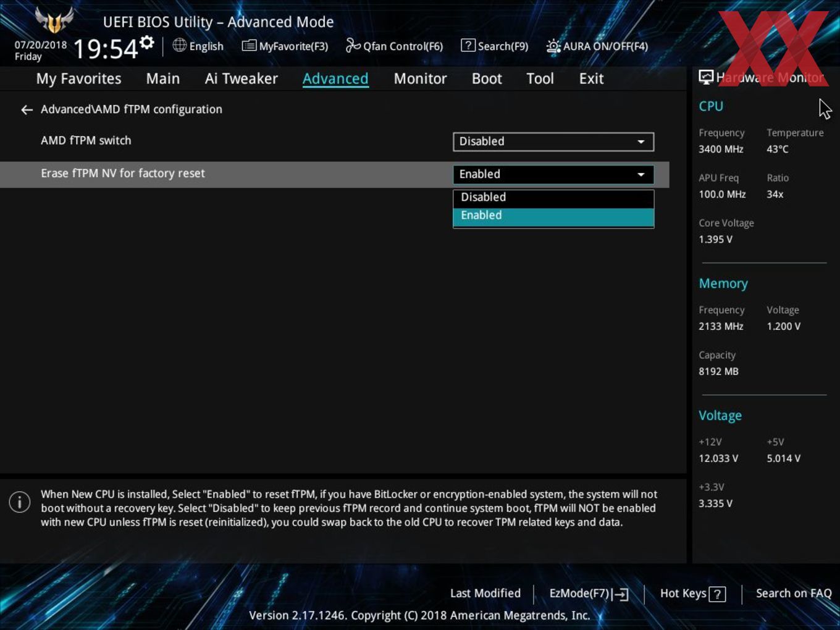Click the ASUS TUF logo emblem

point(54,20)
